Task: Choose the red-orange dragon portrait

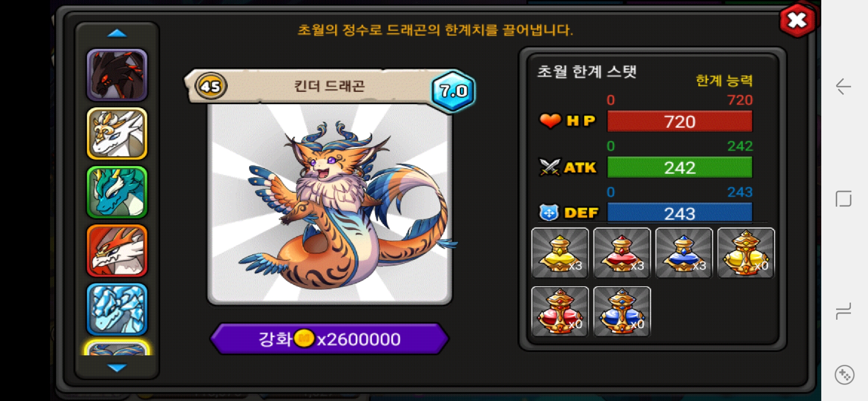Action: pos(117,251)
